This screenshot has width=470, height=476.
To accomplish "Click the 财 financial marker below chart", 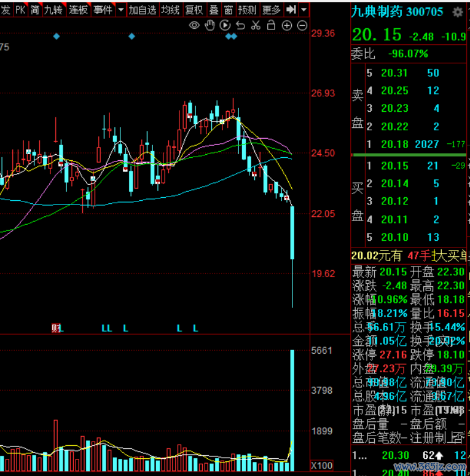I will pos(55,328).
